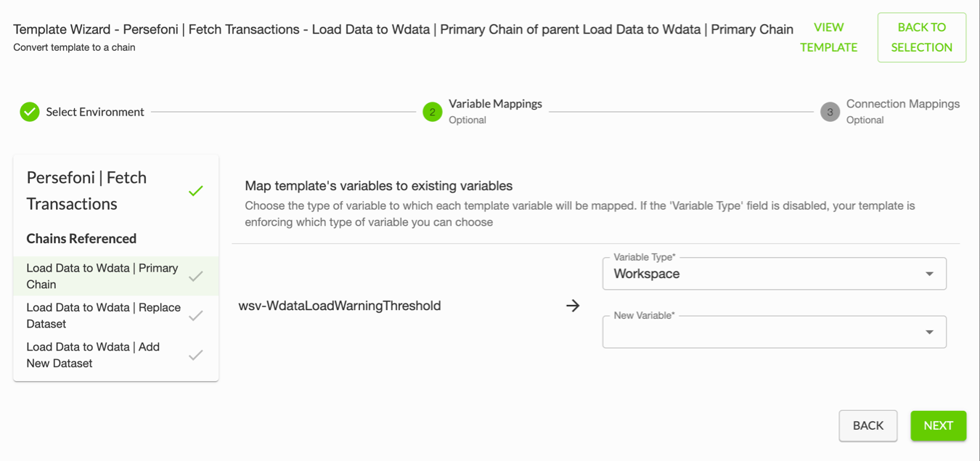980x461 pixels.
Task: Click the checkmark next to Add New Dataset
Action: 195,355
